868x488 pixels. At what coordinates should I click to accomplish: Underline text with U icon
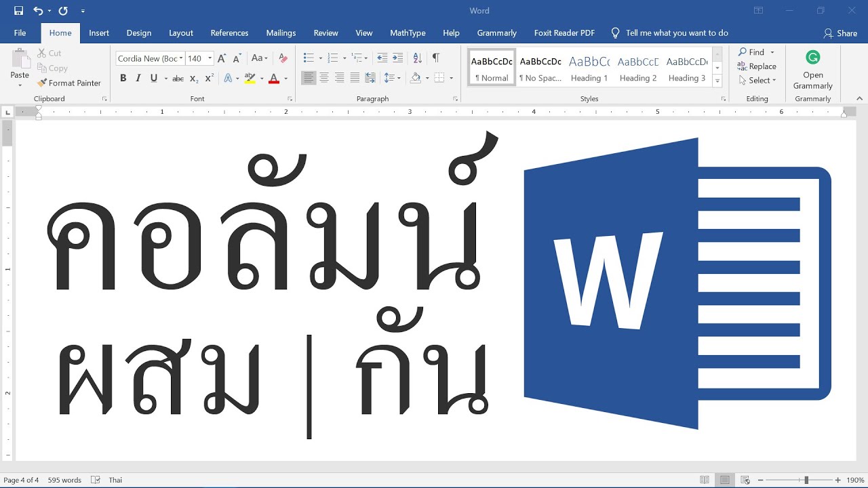154,79
